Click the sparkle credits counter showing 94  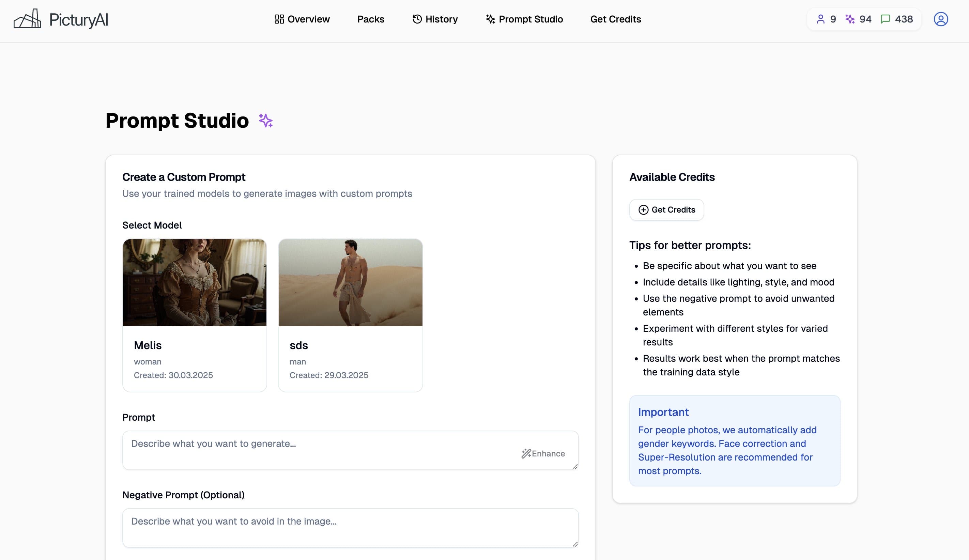[x=858, y=19]
